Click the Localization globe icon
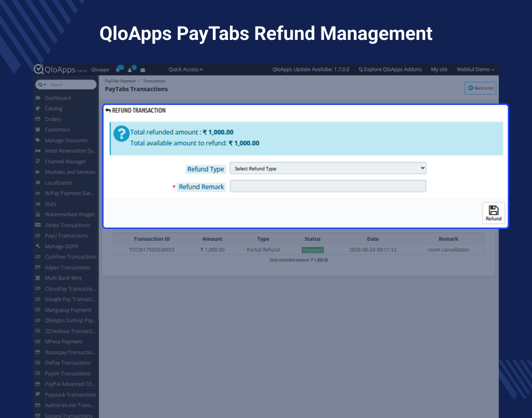 [x=38, y=182]
